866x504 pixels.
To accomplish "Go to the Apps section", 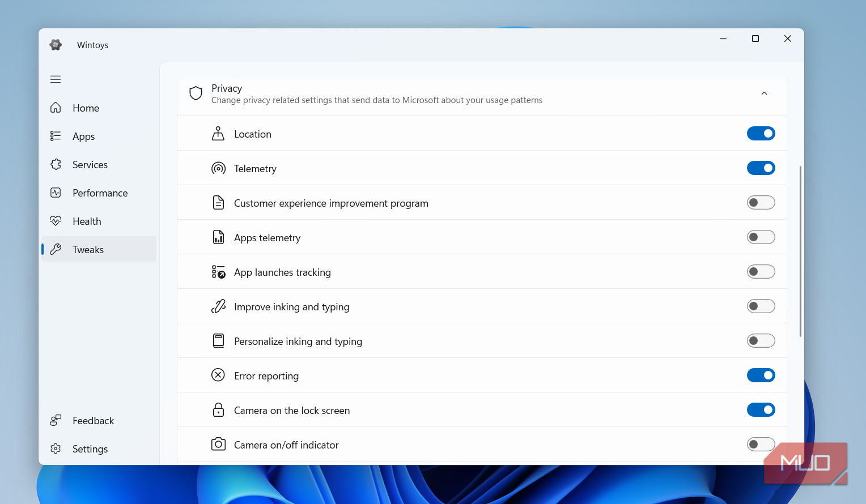I will click(x=99, y=136).
